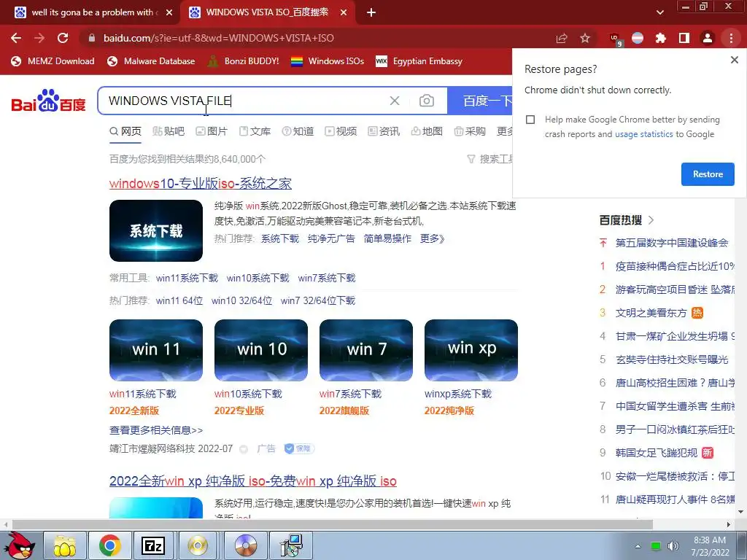Open the 搜索工具 search tools filter
The height and width of the screenshot is (560, 747).
click(489, 159)
